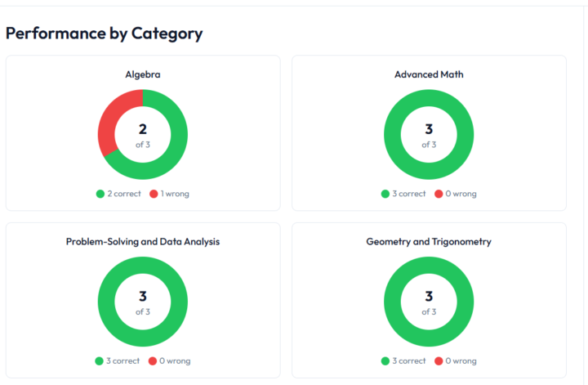Open Problem-Solving and Data Analysis title
588x385 pixels.
143,242
